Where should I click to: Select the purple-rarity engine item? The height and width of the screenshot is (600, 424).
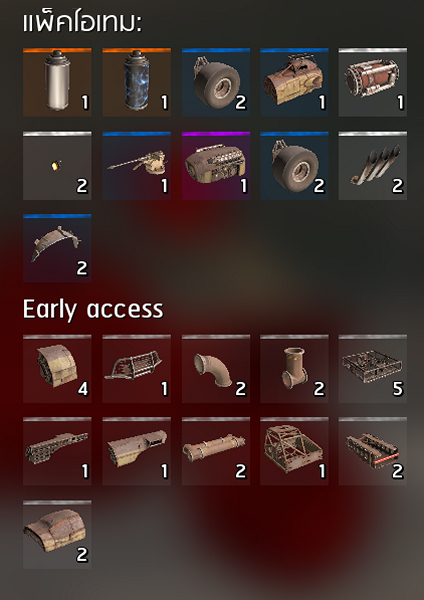tap(216, 166)
